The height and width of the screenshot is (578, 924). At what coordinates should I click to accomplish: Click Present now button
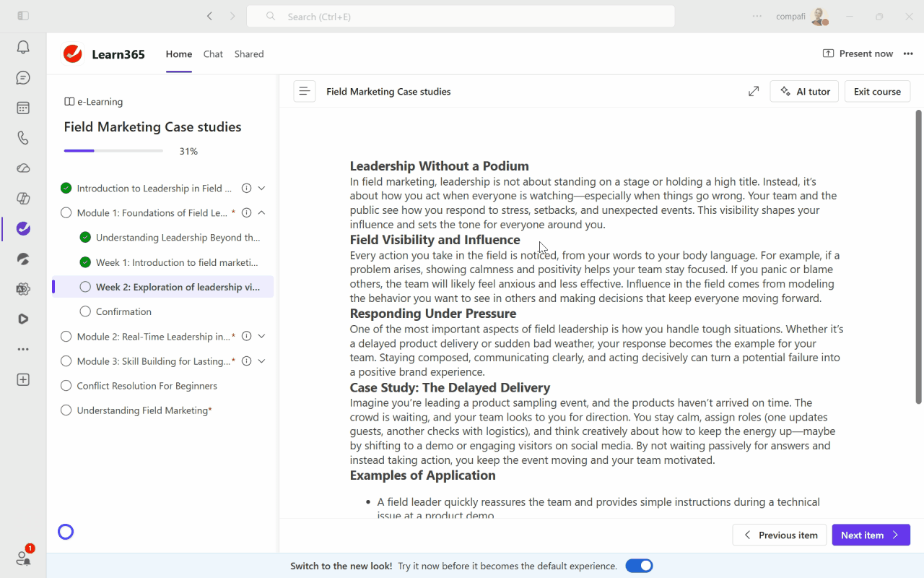coord(858,54)
